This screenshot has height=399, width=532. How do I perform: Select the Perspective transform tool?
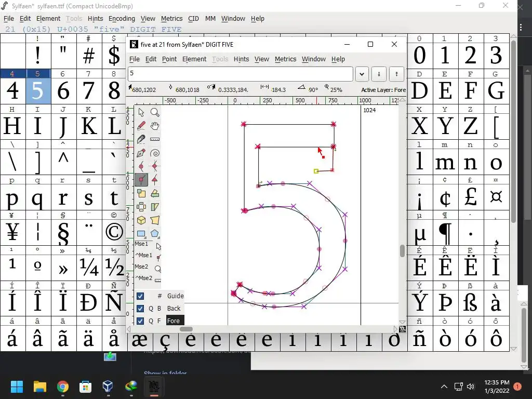[155, 220]
